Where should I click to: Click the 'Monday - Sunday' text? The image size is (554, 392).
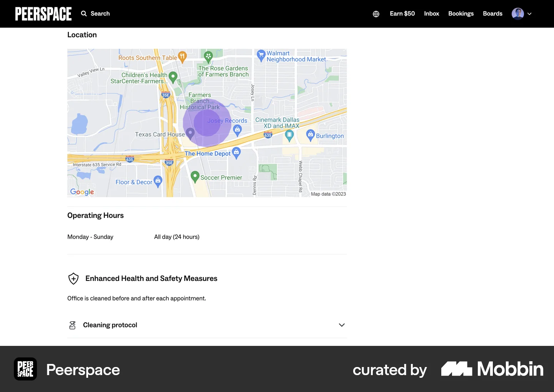pos(90,237)
